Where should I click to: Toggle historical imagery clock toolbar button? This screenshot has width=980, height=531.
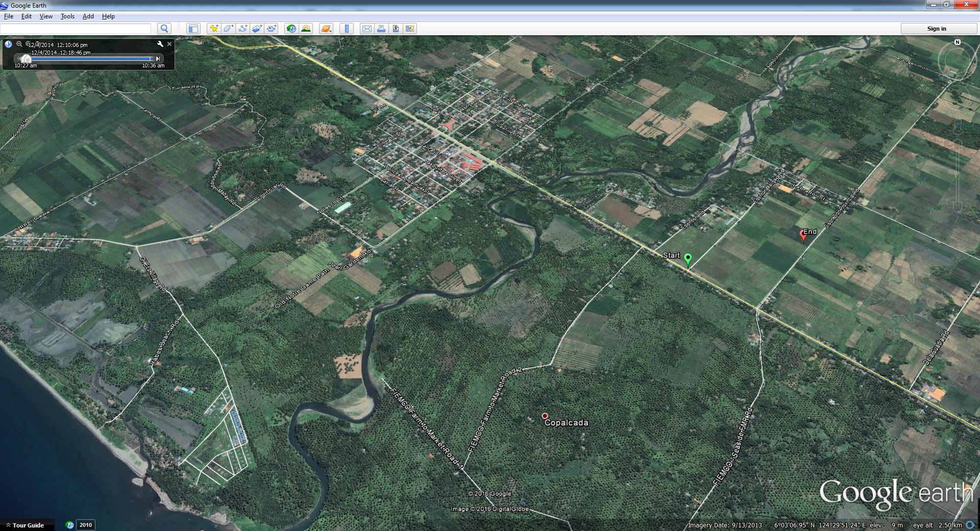[x=291, y=29]
